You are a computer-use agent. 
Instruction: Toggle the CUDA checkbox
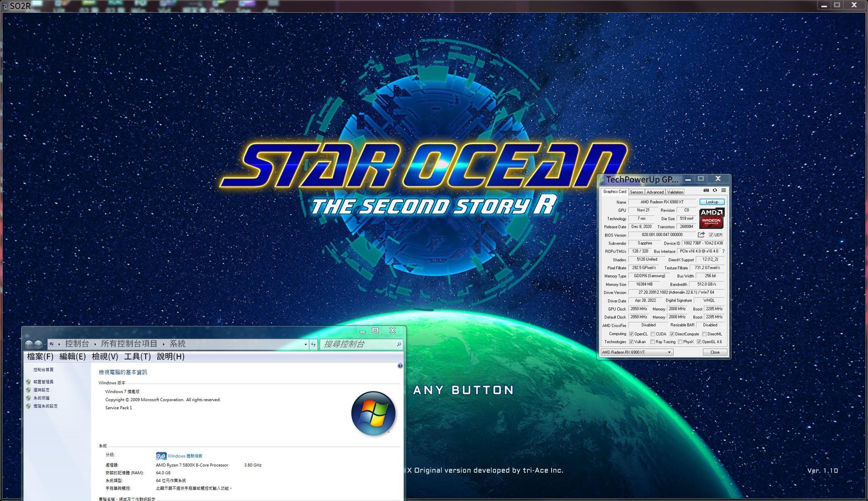point(653,334)
